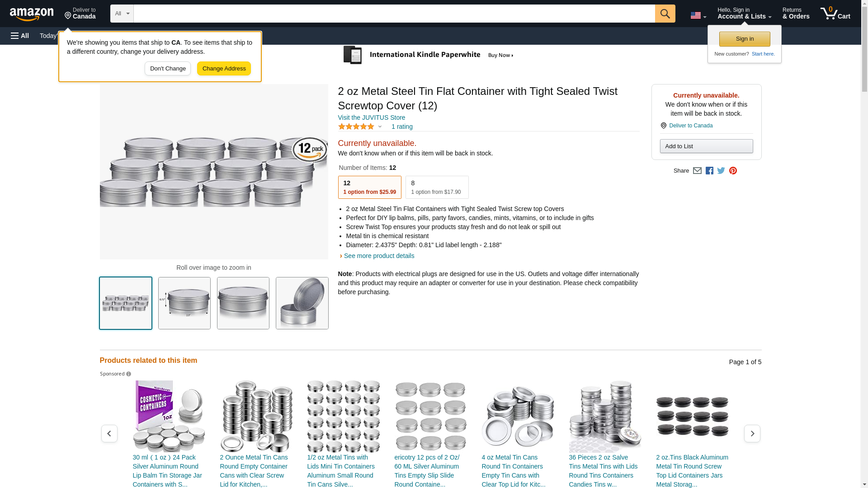Click into the search input field

click(394, 14)
